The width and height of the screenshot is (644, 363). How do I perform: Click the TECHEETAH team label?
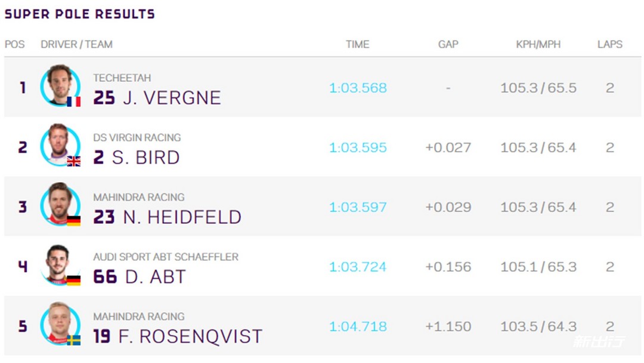[x=122, y=78]
